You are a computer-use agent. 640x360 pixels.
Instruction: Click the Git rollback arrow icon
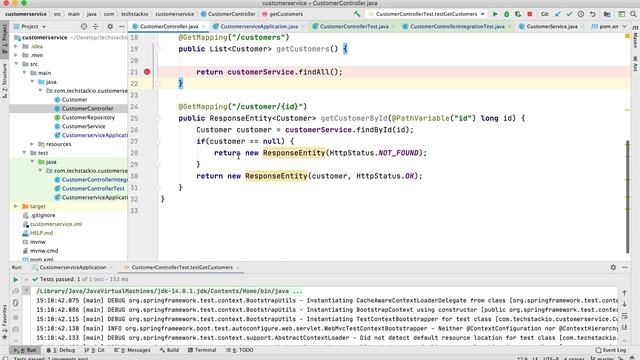click(x=593, y=14)
